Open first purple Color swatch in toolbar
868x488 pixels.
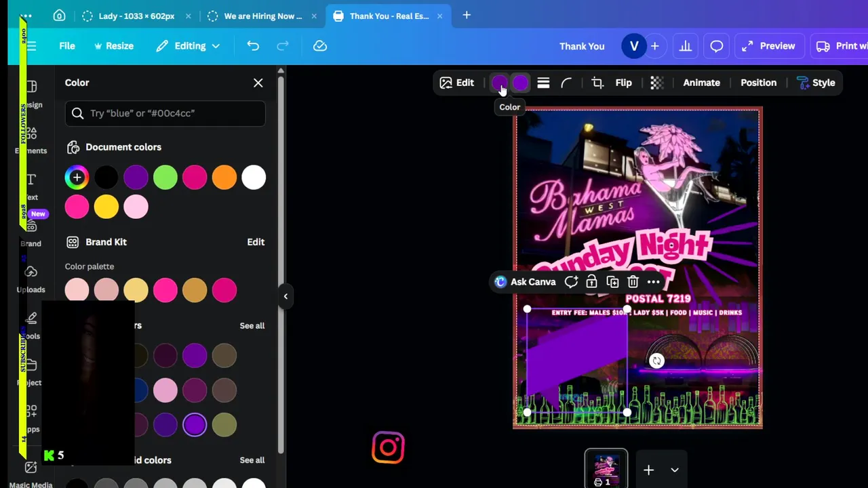[499, 83]
